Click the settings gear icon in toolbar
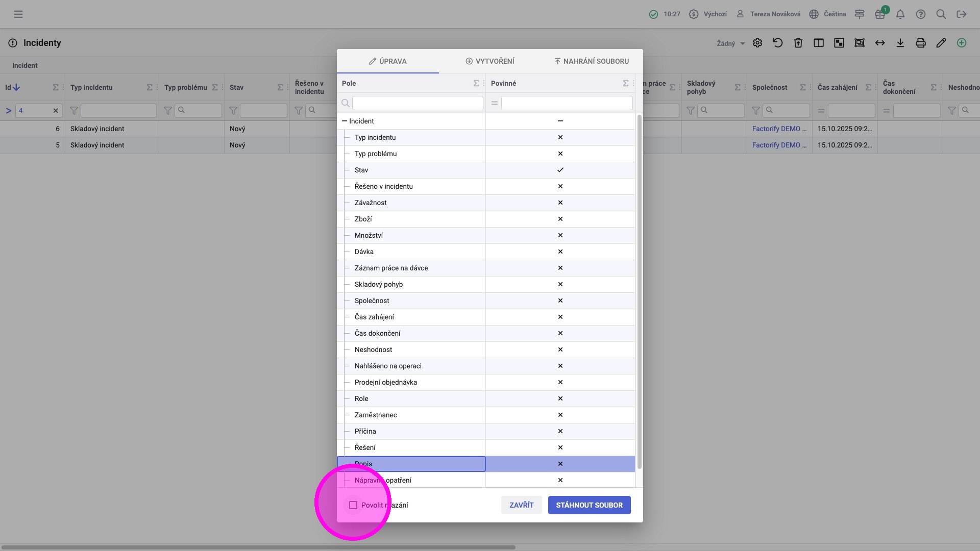The width and height of the screenshot is (980, 551). pyautogui.click(x=757, y=43)
